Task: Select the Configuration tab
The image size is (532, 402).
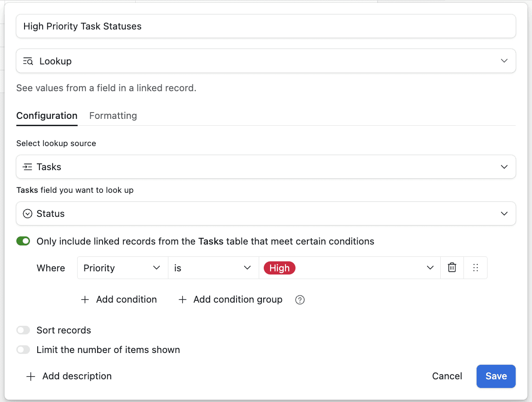Action: click(x=47, y=116)
